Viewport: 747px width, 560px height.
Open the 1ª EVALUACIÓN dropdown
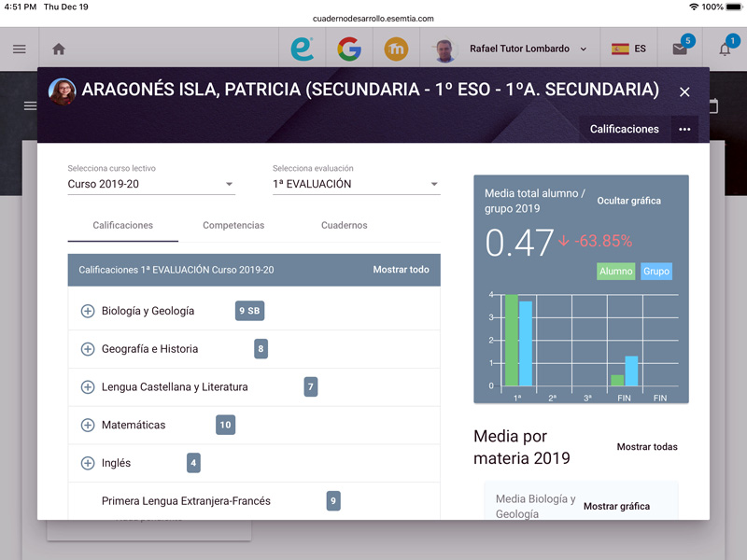[356, 184]
